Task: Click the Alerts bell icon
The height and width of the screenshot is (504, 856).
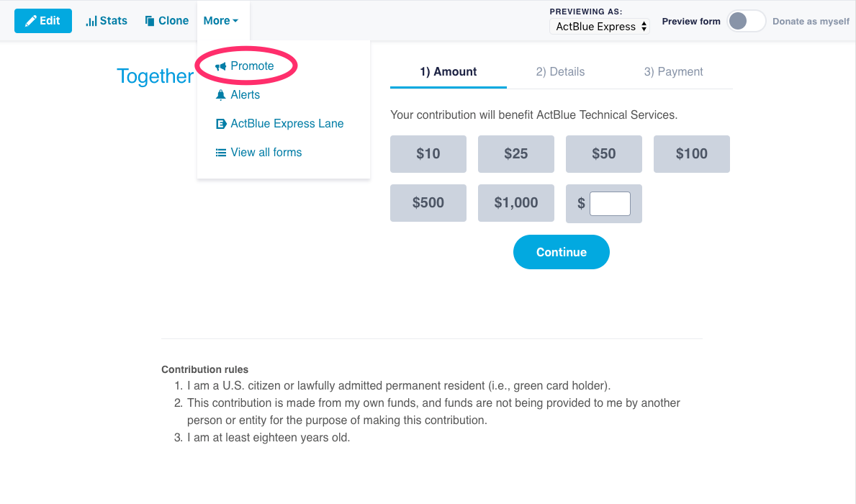Action: tap(220, 95)
